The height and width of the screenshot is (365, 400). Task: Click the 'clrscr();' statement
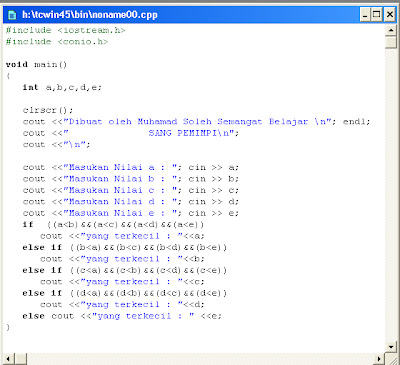coord(48,110)
